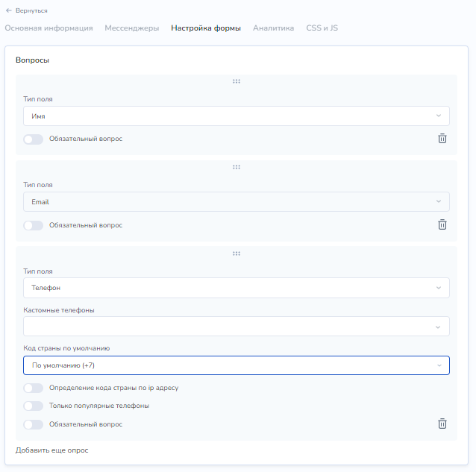Enable Только популярные телефоны switch
This screenshot has width=476, height=472.
pyautogui.click(x=34, y=406)
